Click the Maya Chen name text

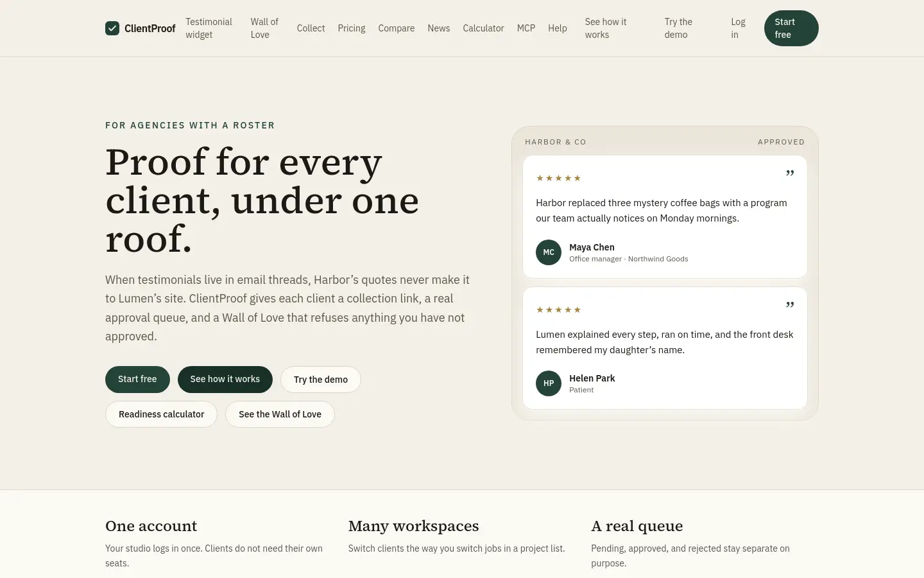point(592,247)
